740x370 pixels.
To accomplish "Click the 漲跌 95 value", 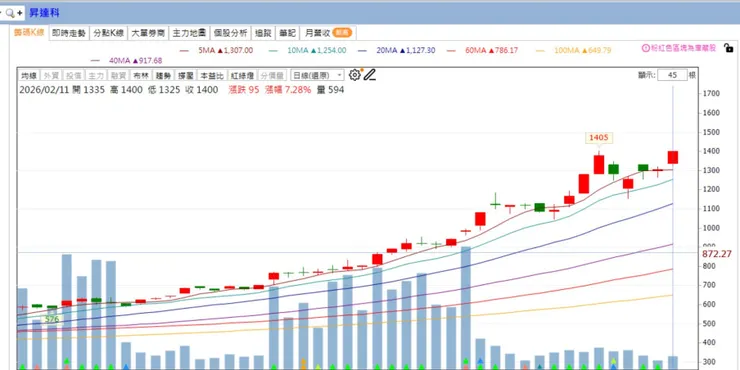I will pyautogui.click(x=244, y=90).
